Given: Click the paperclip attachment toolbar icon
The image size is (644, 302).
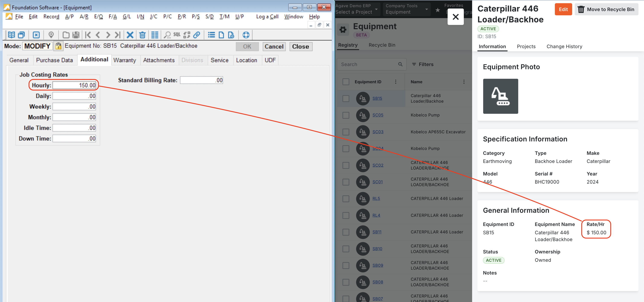Looking at the screenshot, I should (197, 35).
